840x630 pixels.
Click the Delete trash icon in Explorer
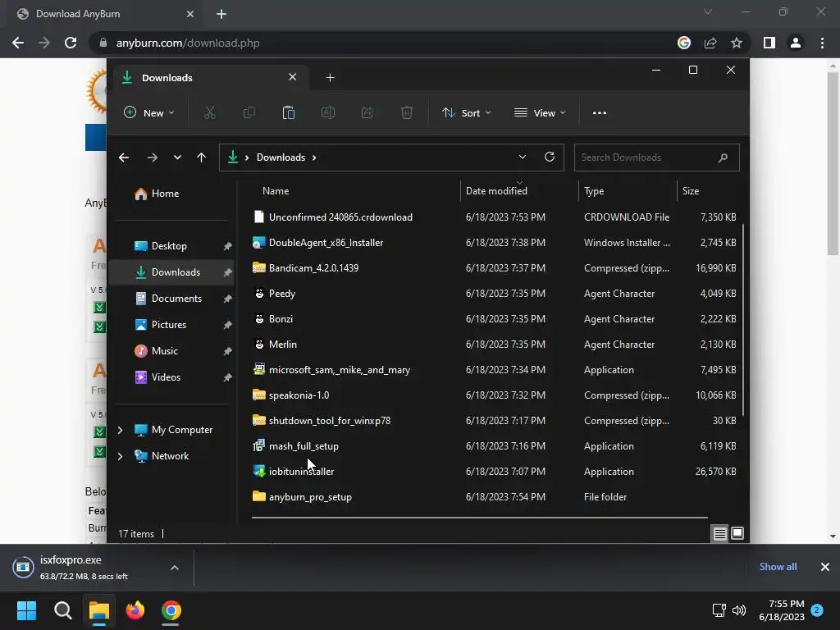407,112
